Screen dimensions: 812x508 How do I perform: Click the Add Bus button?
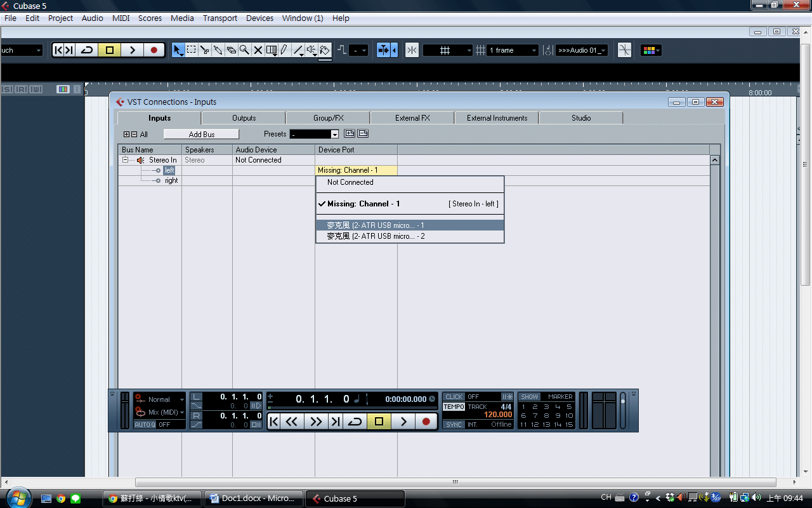click(201, 134)
